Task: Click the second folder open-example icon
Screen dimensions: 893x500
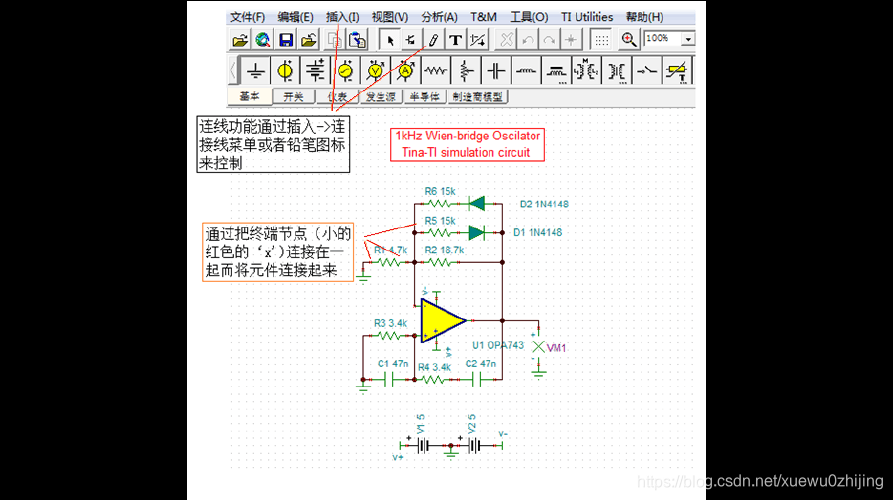Action: pos(309,40)
